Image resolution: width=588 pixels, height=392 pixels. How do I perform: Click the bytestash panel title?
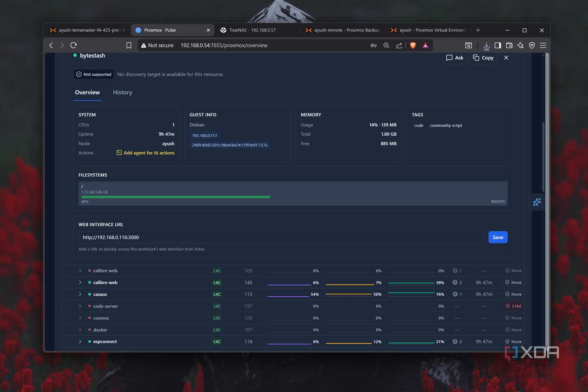point(92,56)
